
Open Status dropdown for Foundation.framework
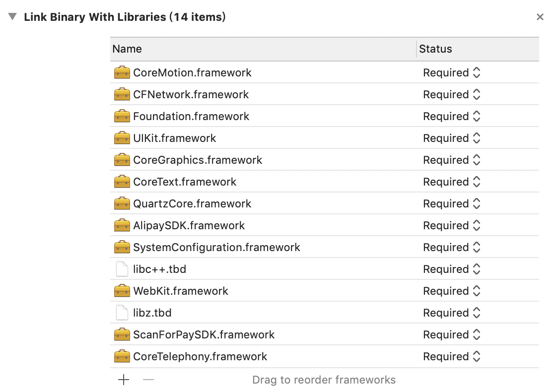click(x=452, y=116)
